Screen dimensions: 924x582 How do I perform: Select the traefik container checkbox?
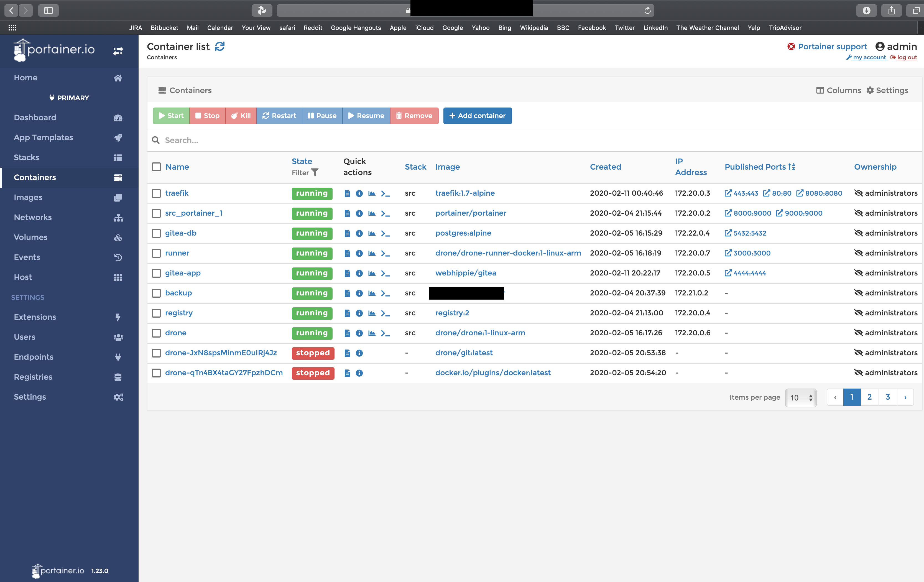click(x=156, y=193)
